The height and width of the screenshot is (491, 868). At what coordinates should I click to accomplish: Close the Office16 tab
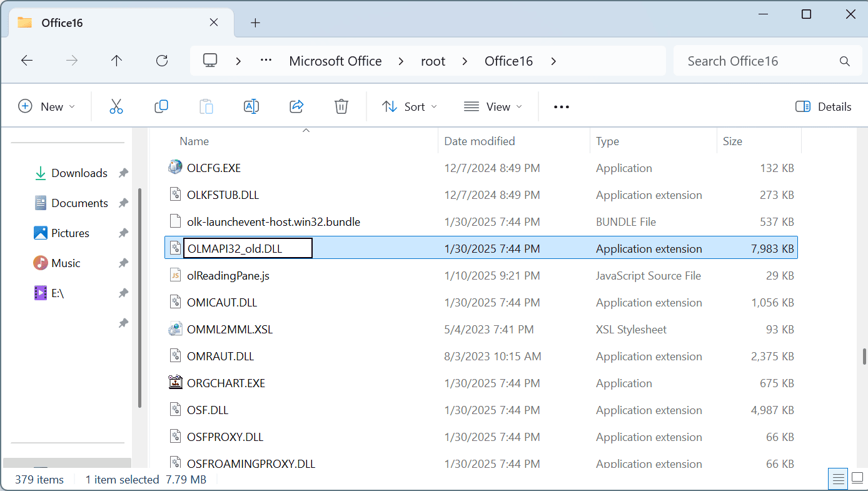pos(213,23)
